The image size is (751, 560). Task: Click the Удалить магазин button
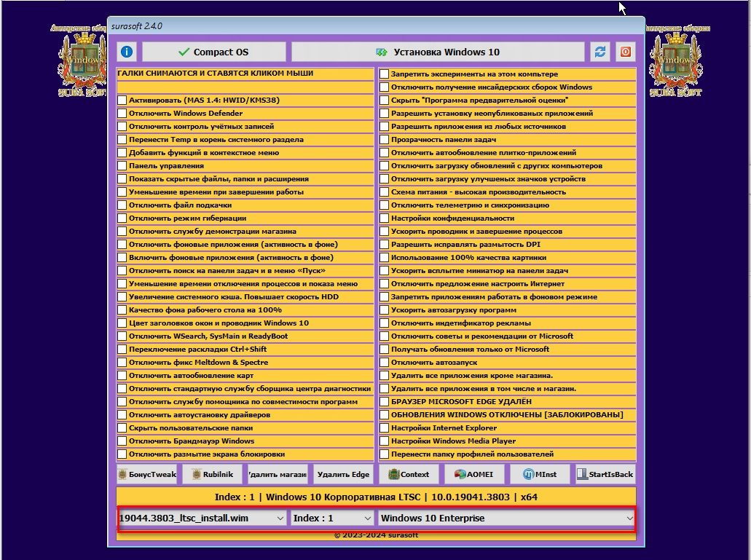click(x=278, y=474)
